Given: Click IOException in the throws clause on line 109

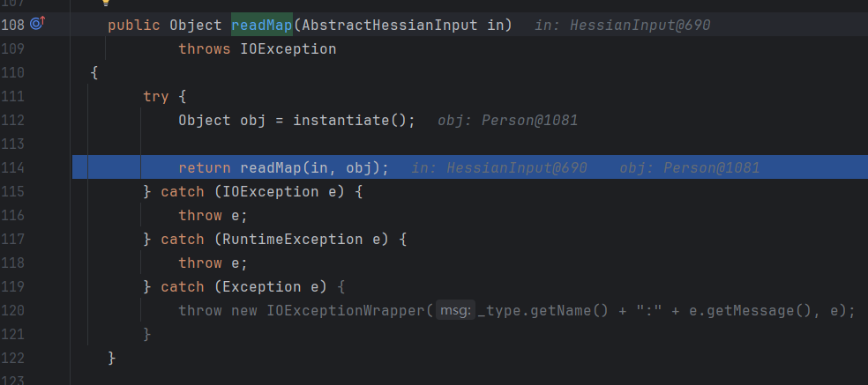Looking at the screenshot, I should coord(288,48).
